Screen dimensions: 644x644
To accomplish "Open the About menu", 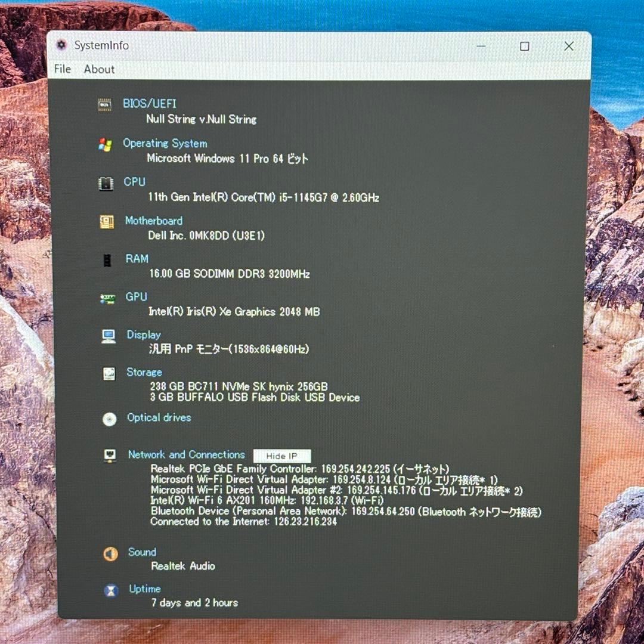I will (98, 69).
